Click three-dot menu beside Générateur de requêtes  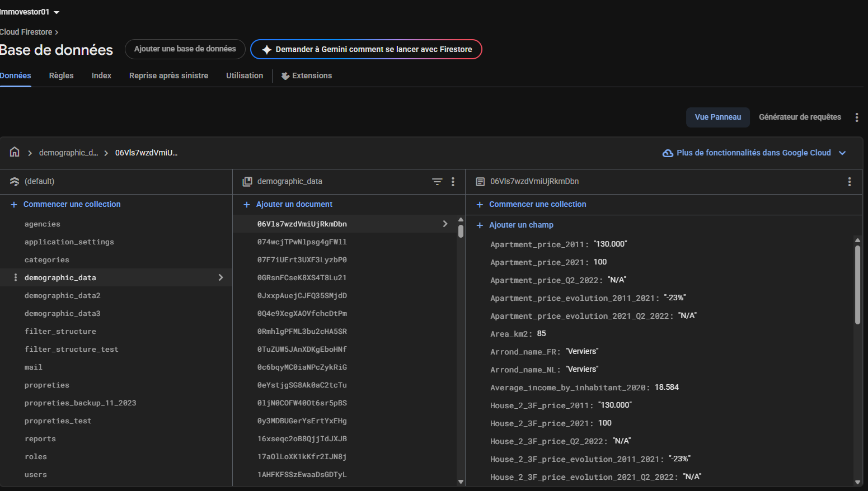click(x=856, y=117)
